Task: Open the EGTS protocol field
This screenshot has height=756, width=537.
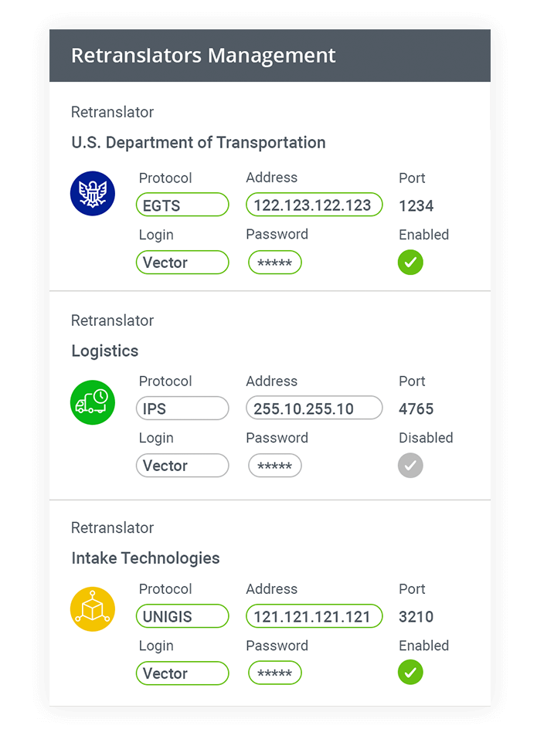Action: [x=182, y=205]
